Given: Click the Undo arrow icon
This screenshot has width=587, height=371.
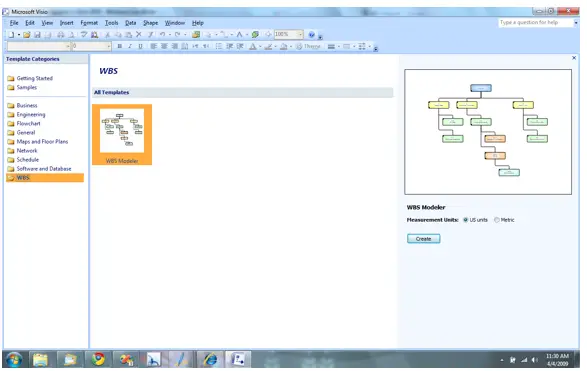Looking at the screenshot, I should coord(162,35).
